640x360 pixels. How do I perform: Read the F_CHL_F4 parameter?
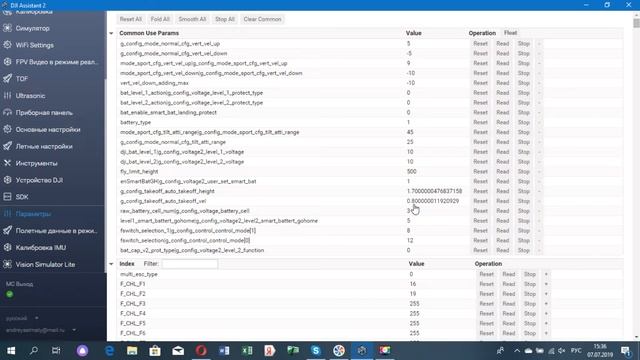[509, 313]
